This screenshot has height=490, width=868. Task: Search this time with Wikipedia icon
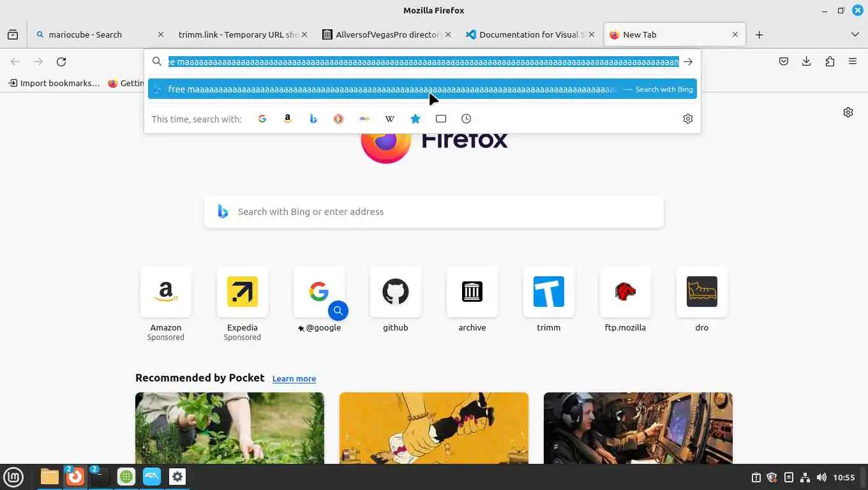pyautogui.click(x=390, y=119)
